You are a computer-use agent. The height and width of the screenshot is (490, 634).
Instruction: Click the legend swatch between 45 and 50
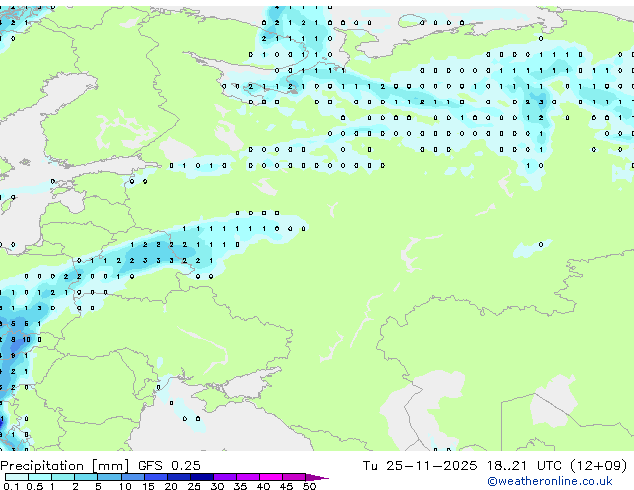294,477
